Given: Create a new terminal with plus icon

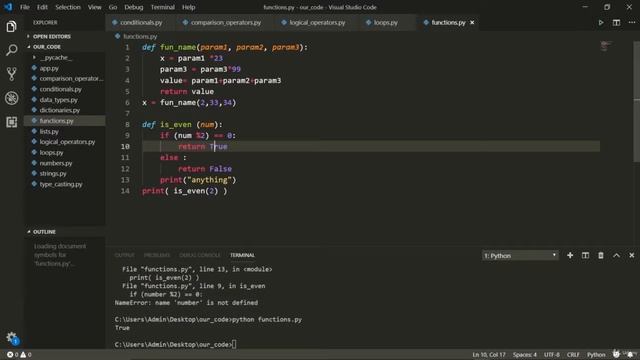Looking at the screenshot, I should (570, 256).
